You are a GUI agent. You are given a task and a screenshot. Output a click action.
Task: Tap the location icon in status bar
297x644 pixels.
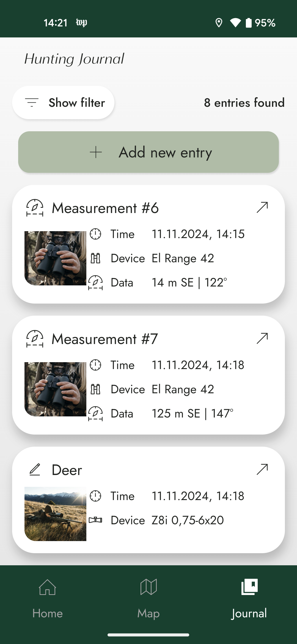click(219, 23)
